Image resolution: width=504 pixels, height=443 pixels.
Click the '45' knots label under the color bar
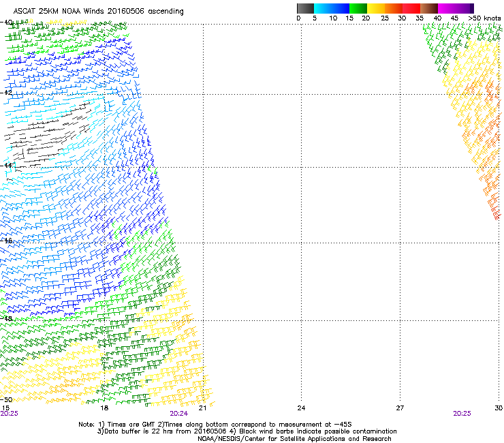click(x=454, y=18)
